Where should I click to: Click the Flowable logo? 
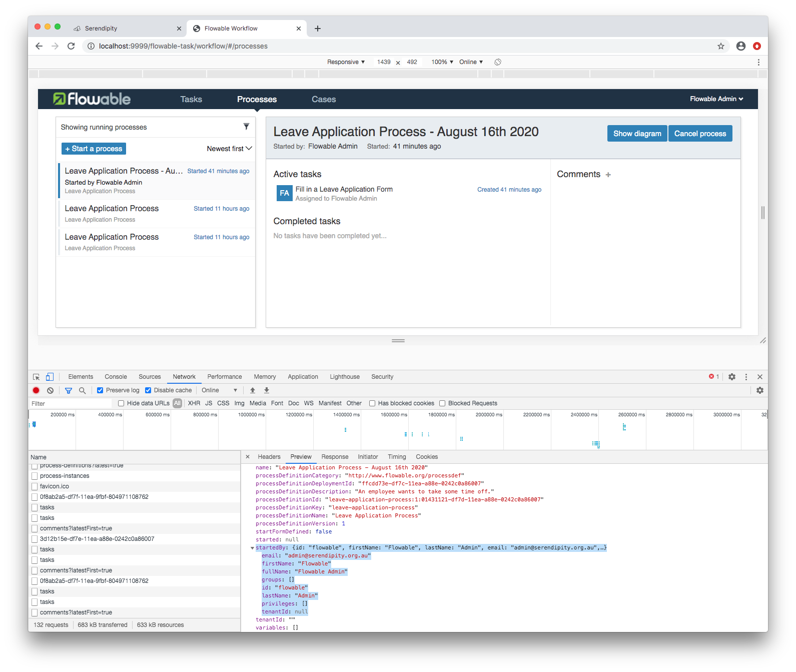click(x=92, y=99)
